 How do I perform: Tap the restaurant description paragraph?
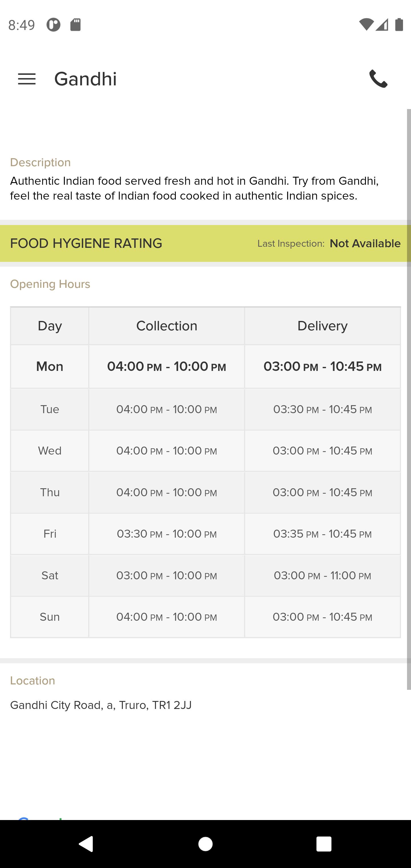click(194, 188)
